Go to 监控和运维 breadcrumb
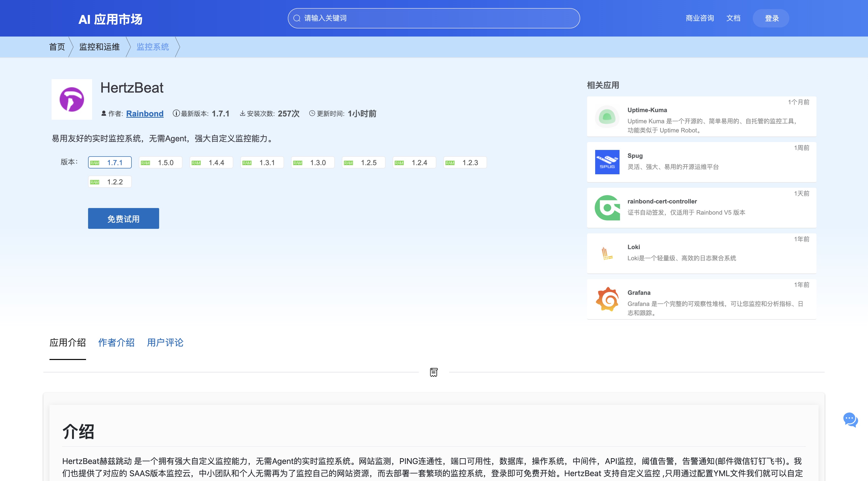This screenshot has width=868, height=481. pos(99,47)
